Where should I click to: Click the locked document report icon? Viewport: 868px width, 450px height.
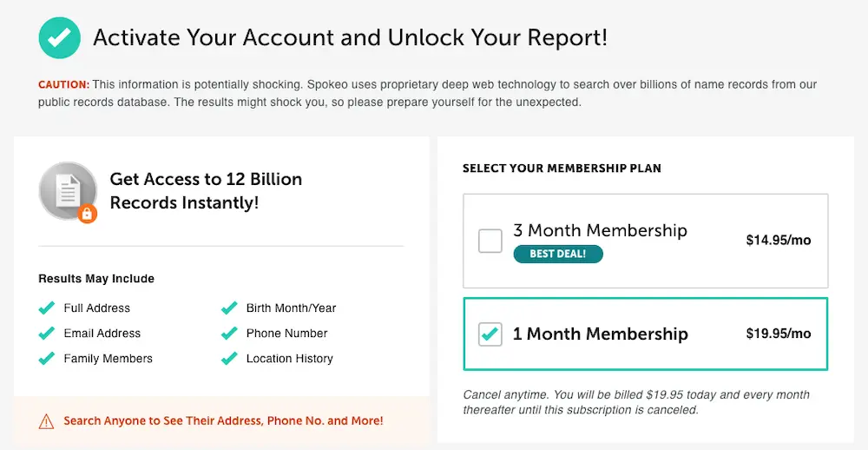[68, 191]
